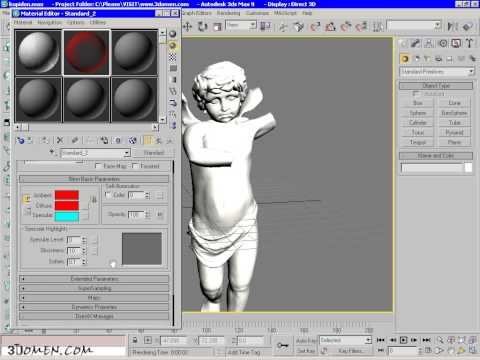Screen dimensions: 480x360
Task: Open Sample Type flyout sphere icon
Action: (x=173, y=34)
